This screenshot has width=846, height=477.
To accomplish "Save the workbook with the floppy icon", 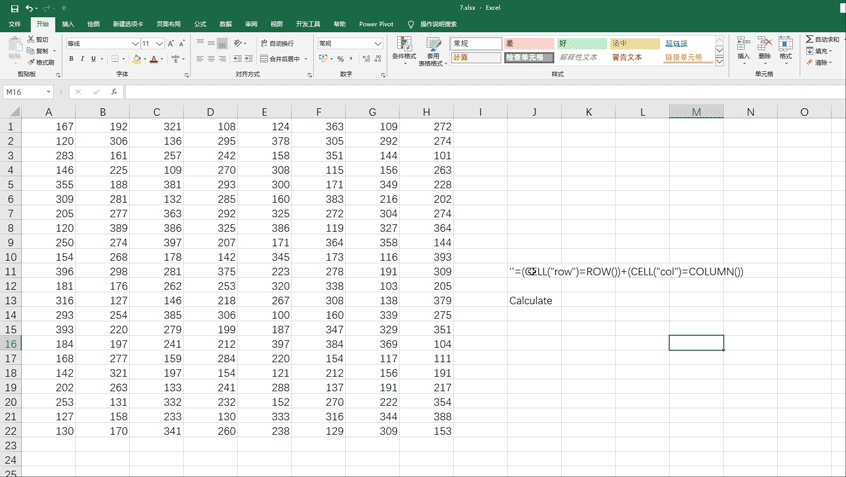I will coord(15,8).
